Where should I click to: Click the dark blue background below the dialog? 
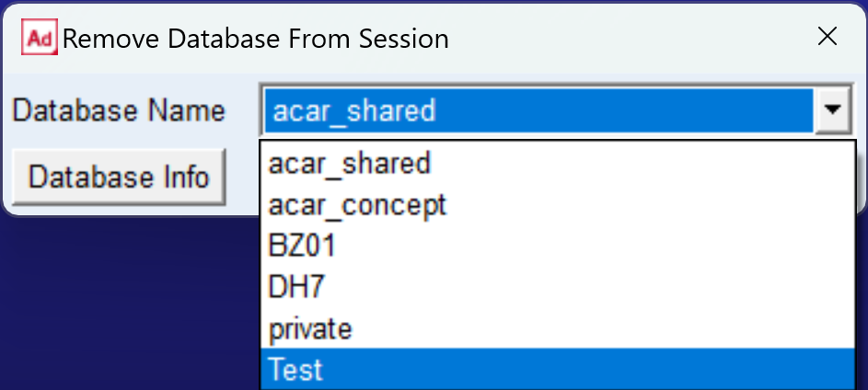[120, 304]
